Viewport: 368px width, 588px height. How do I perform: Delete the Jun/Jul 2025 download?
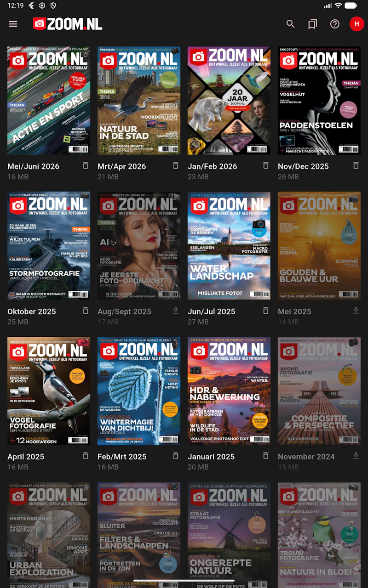265,311
